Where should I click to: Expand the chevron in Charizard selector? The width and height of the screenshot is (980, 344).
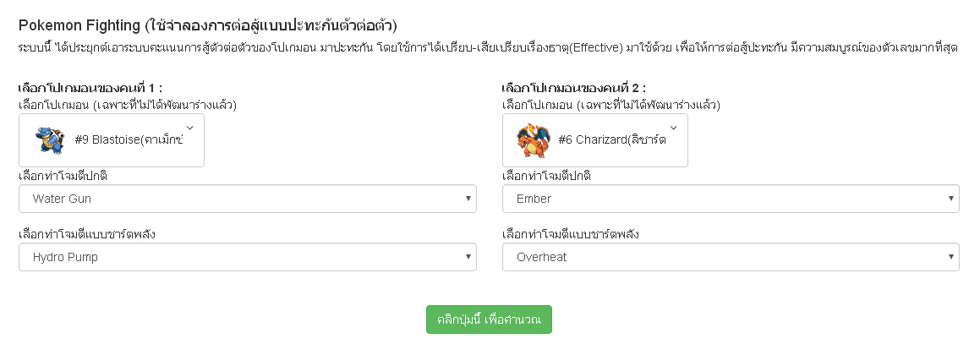(673, 128)
